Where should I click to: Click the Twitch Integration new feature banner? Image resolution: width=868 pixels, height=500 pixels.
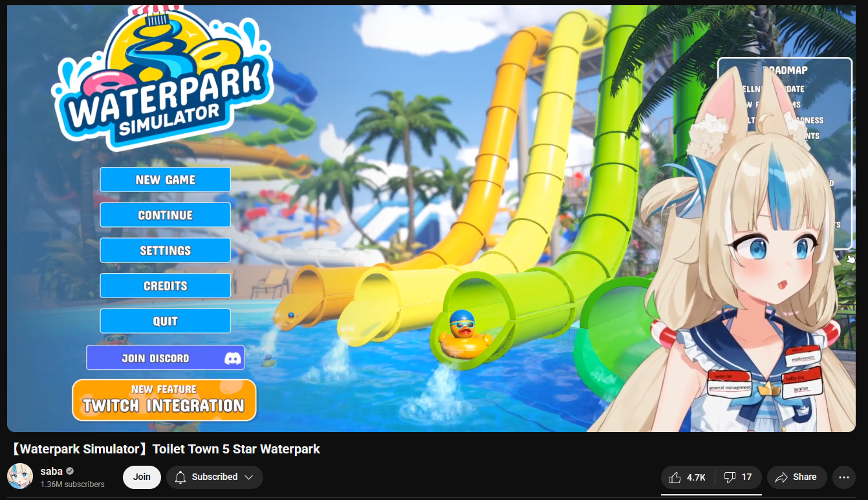pyautogui.click(x=164, y=400)
